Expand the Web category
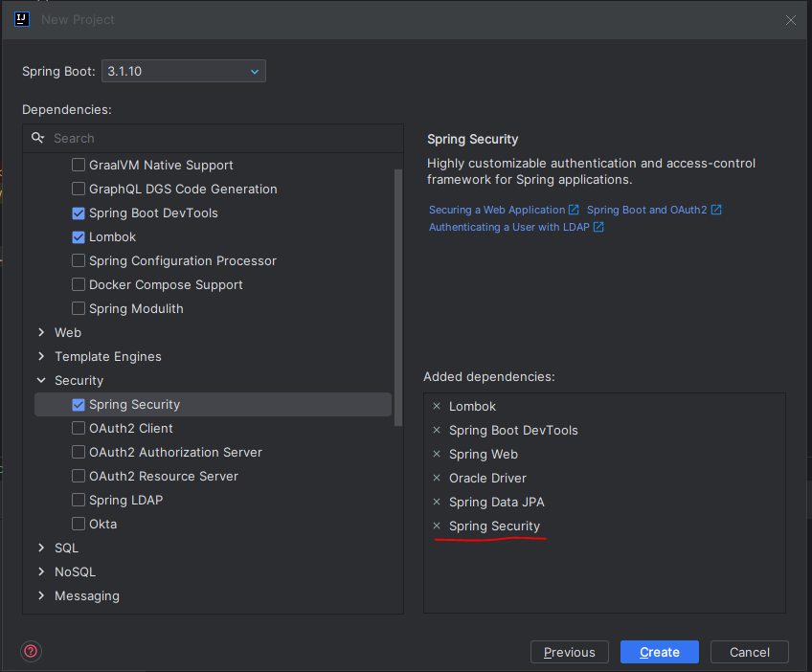Viewport: 812px width, 672px height. tap(41, 332)
